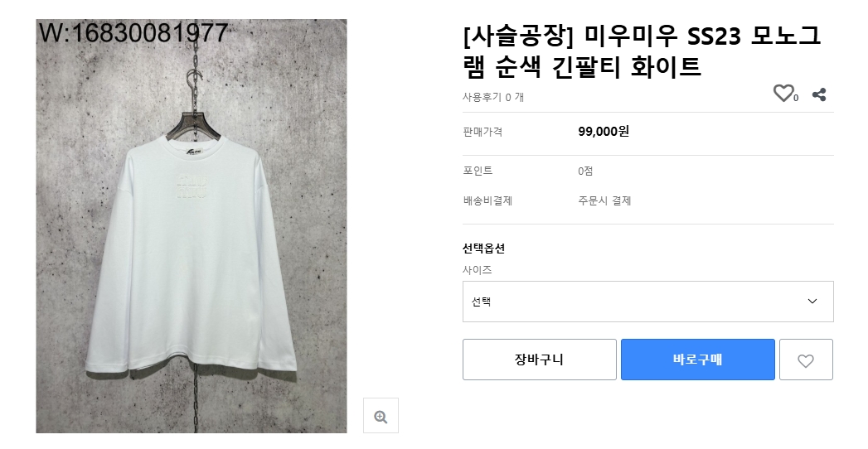Click the 배송비결제 label
The image size is (868, 449).
click(487, 200)
